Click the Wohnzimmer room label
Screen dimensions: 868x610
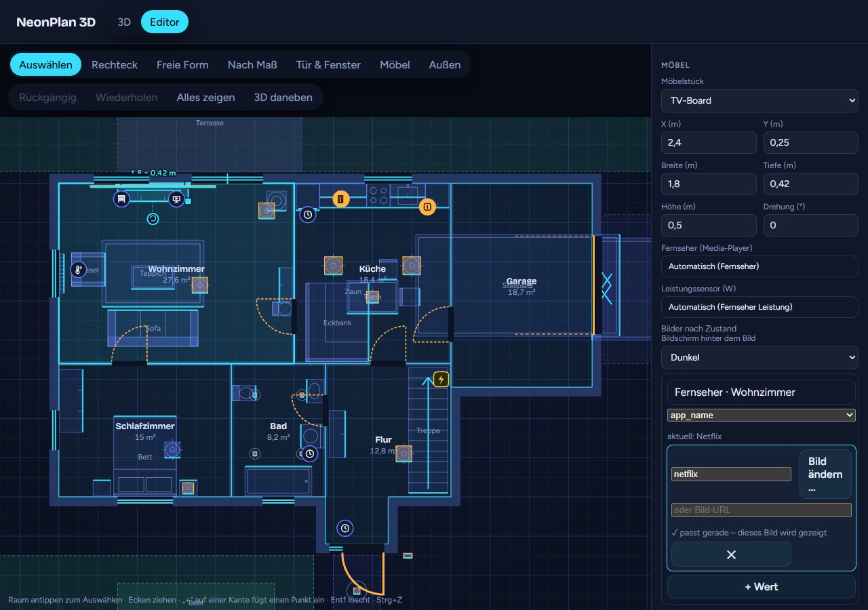point(176,269)
